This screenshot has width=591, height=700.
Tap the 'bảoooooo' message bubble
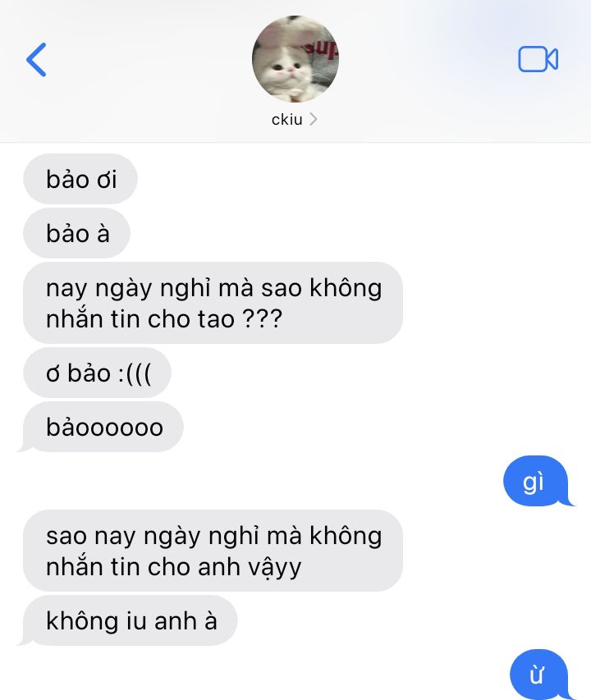point(103,427)
